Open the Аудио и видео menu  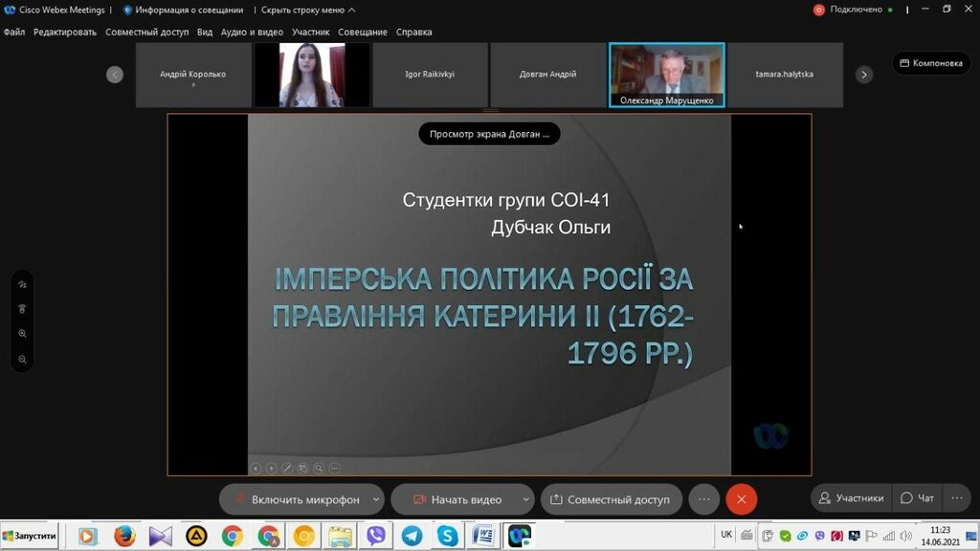tap(252, 32)
